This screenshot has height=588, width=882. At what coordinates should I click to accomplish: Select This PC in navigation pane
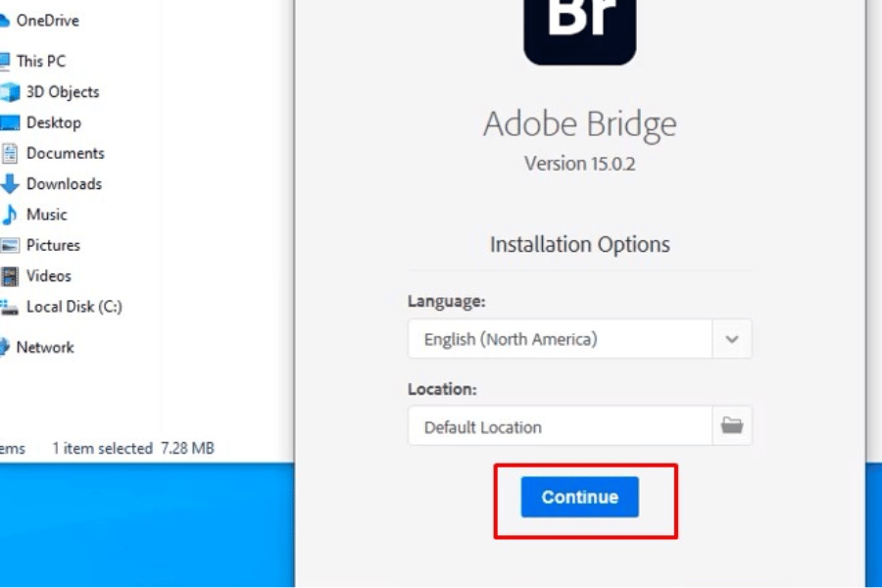point(43,61)
